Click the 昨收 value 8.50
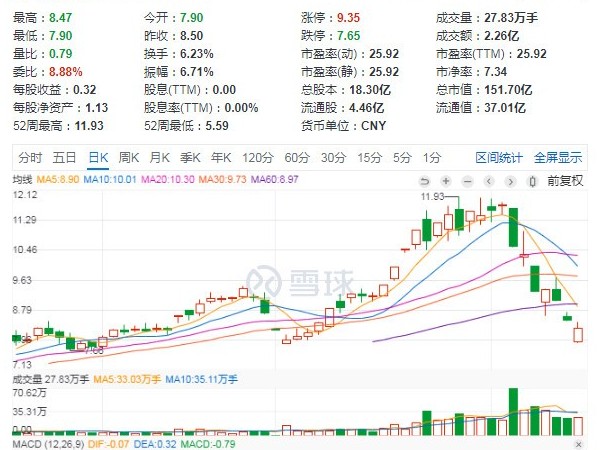600x450 pixels. [191, 36]
